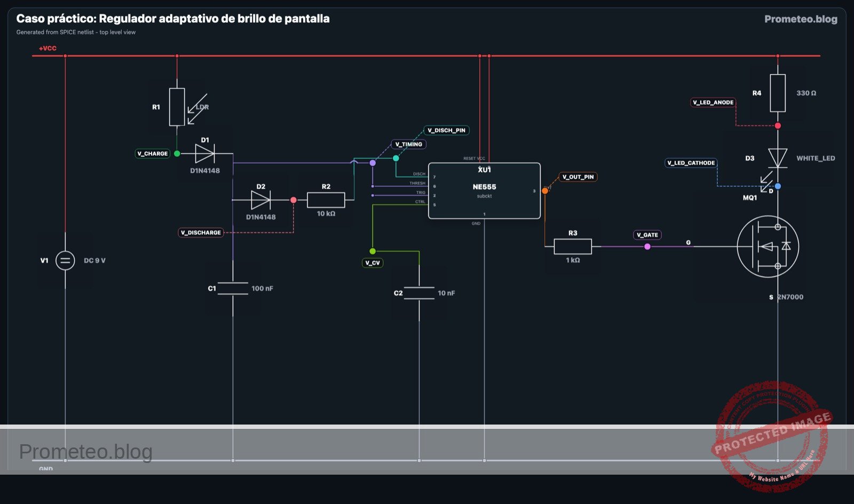854x504 pixels.
Task: Click the NE555 chip name text
Action: [484, 187]
